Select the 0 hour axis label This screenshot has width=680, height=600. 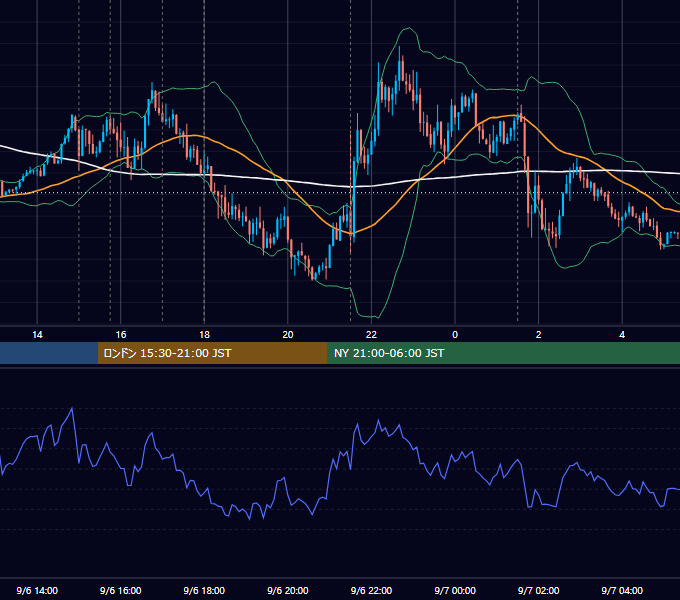pos(455,335)
